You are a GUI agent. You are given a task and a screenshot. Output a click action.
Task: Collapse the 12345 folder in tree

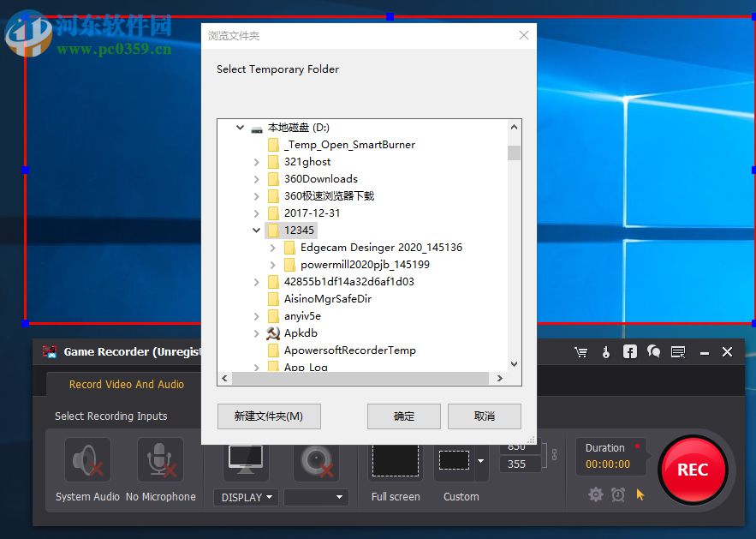point(256,230)
